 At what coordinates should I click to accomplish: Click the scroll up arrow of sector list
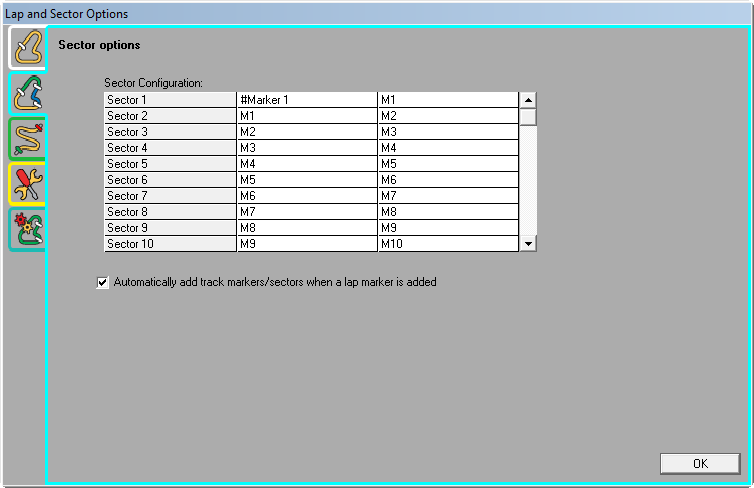[x=528, y=100]
